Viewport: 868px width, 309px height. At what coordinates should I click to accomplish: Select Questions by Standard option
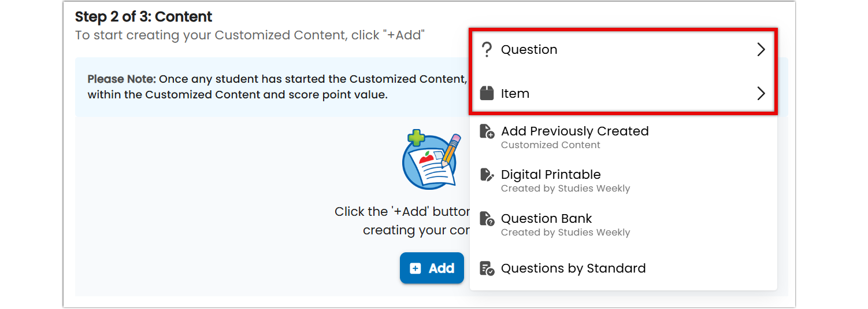click(623, 268)
